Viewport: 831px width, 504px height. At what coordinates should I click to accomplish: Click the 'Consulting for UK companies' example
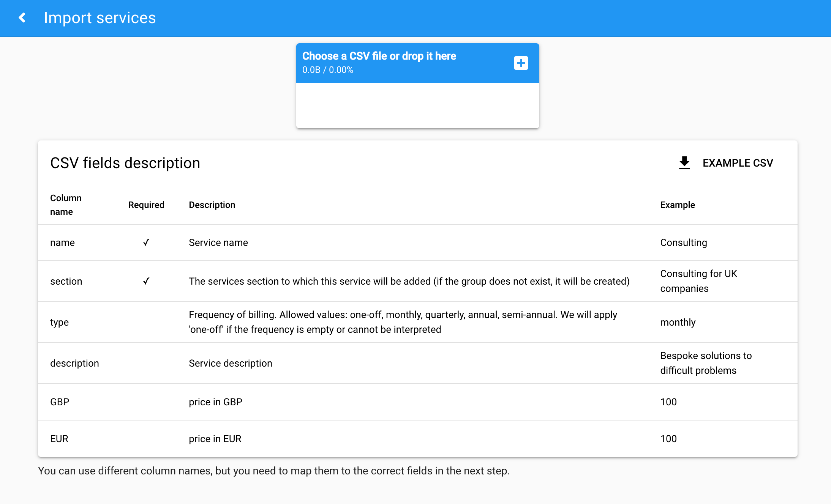tap(698, 281)
